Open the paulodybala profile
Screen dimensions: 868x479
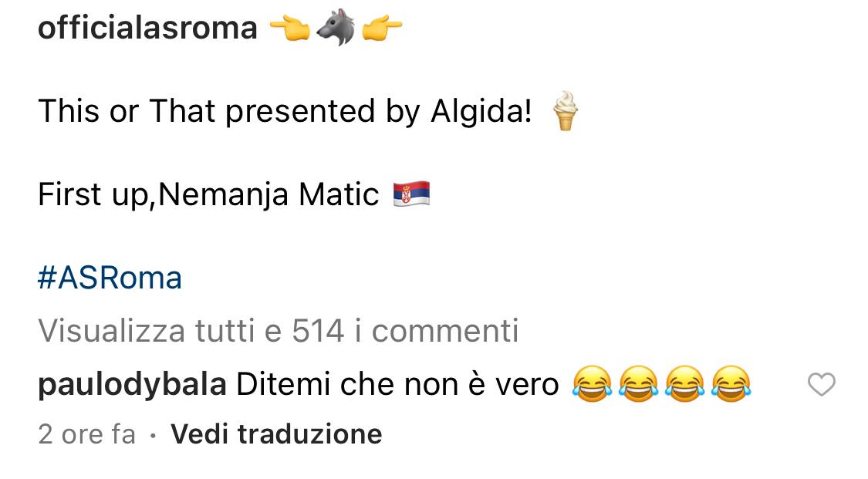click(x=132, y=385)
